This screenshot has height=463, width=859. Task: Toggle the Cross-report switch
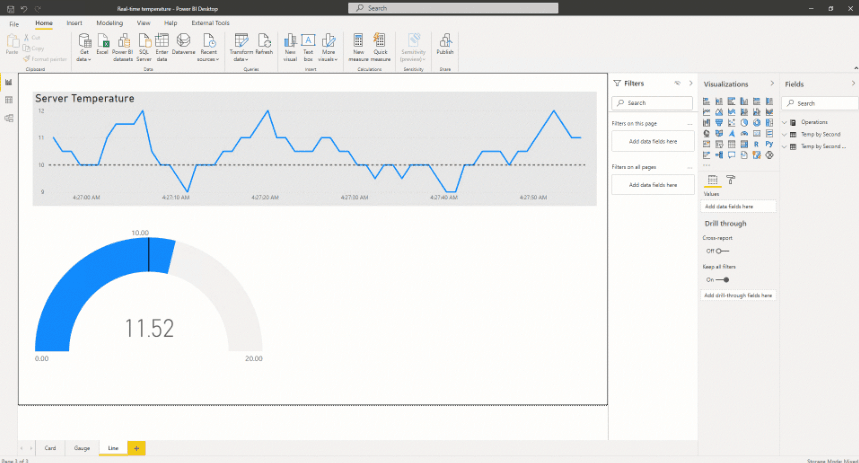pos(722,251)
